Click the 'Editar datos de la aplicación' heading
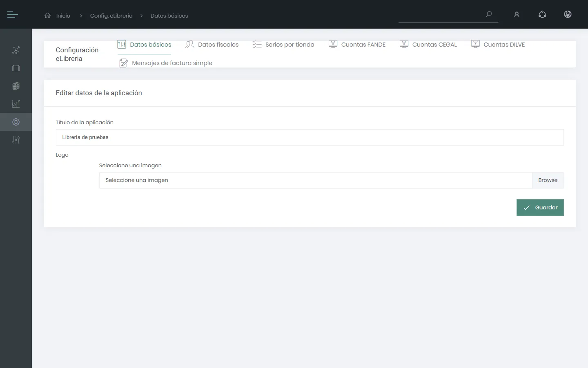588x368 pixels. click(x=99, y=93)
